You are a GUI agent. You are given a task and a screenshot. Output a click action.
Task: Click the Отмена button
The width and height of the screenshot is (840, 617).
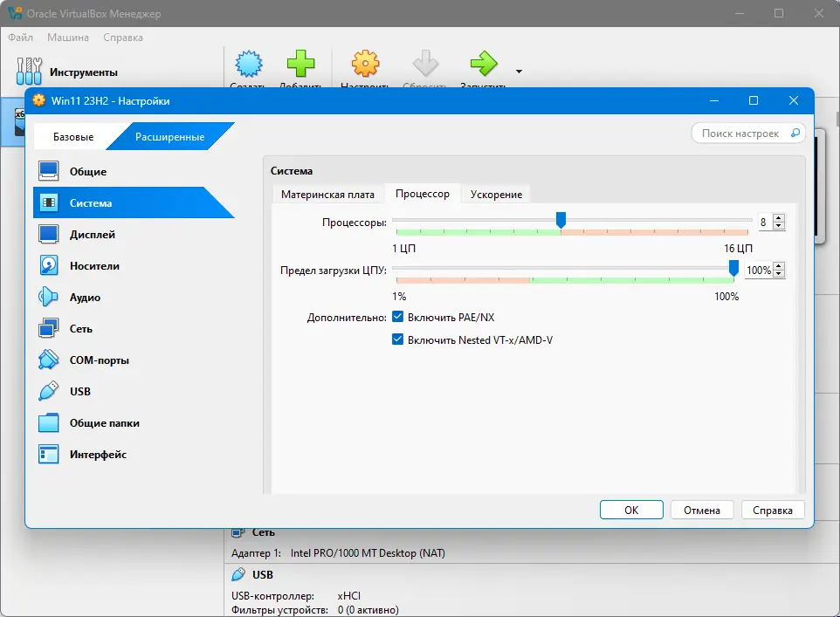point(702,510)
